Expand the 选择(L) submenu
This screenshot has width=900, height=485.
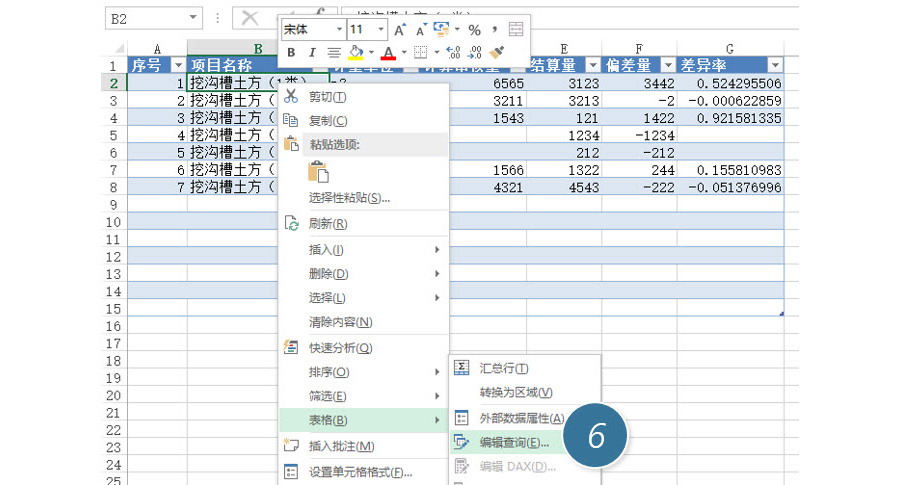click(363, 298)
